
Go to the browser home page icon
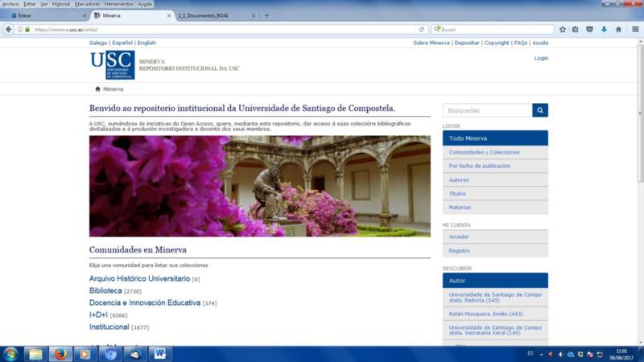(x=618, y=30)
